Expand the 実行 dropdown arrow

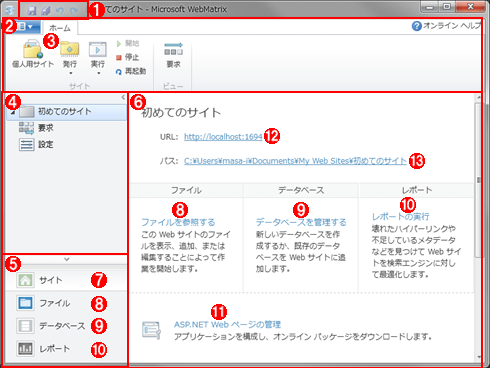click(99, 73)
